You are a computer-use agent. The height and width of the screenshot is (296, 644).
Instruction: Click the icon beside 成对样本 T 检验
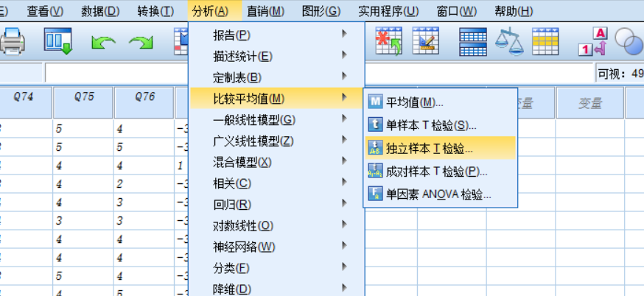tap(375, 170)
